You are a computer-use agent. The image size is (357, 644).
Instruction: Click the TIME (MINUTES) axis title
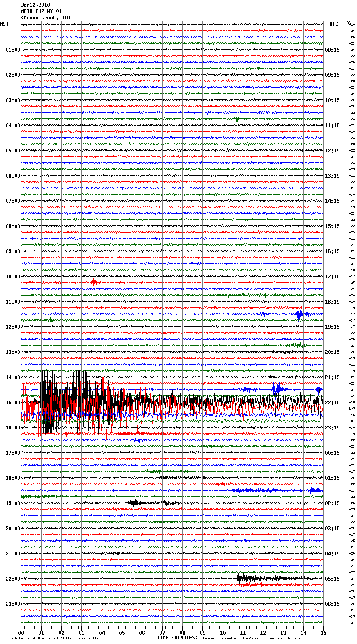(x=177, y=638)
